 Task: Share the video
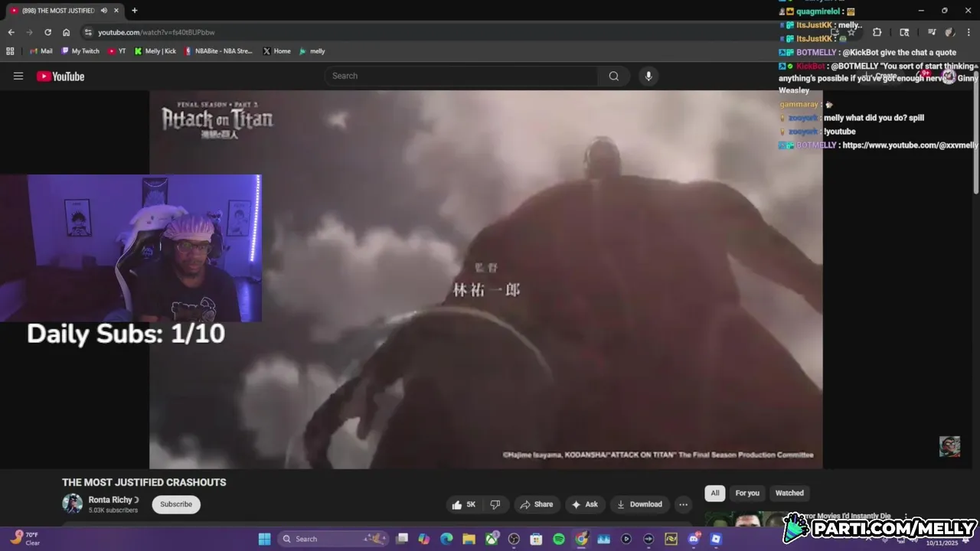click(x=536, y=504)
